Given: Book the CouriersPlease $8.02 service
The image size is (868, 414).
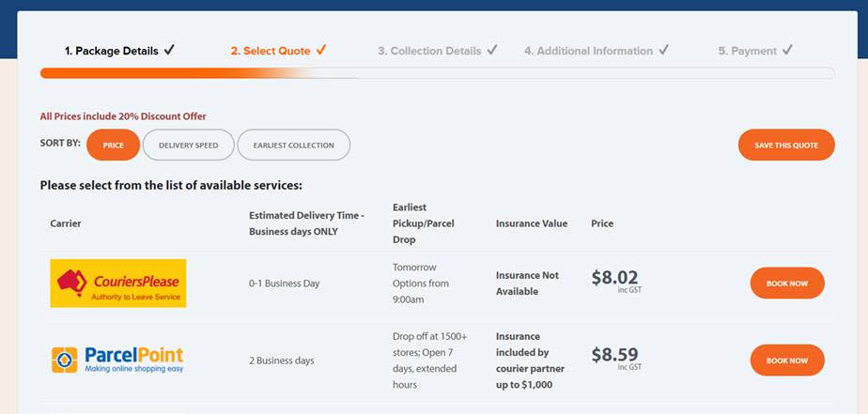Looking at the screenshot, I should [787, 284].
